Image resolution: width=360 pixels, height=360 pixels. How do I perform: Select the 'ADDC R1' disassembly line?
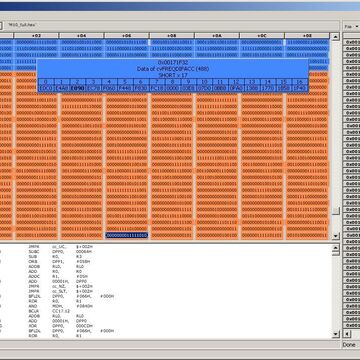pyautogui.click(x=57, y=276)
